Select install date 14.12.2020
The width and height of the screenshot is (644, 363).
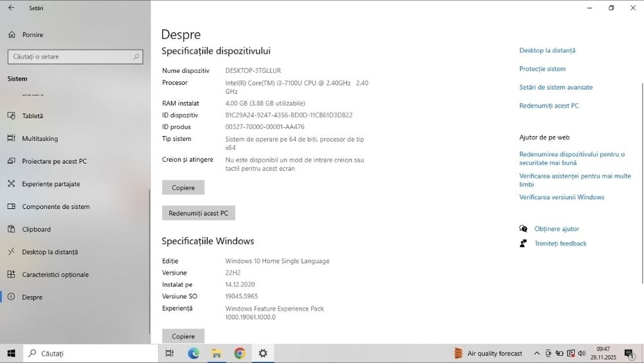(x=240, y=284)
